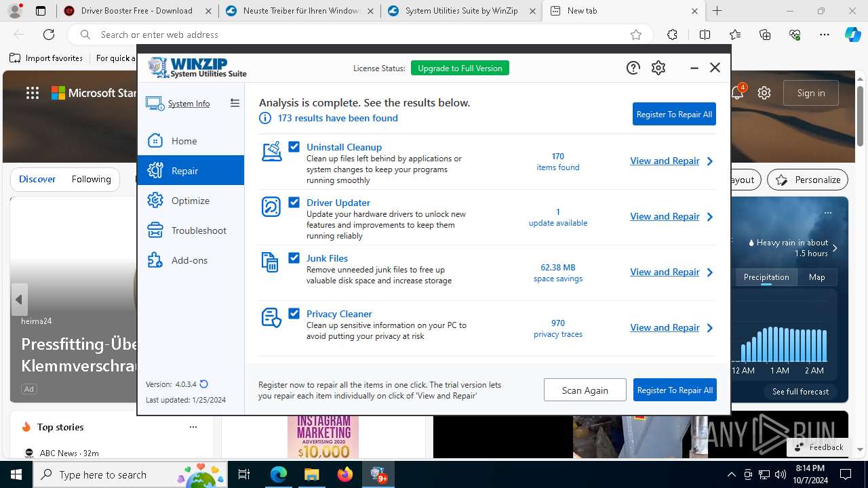Click View and Repair for Privacy Cleaner
This screenshot has height=488, width=868.
(665, 327)
